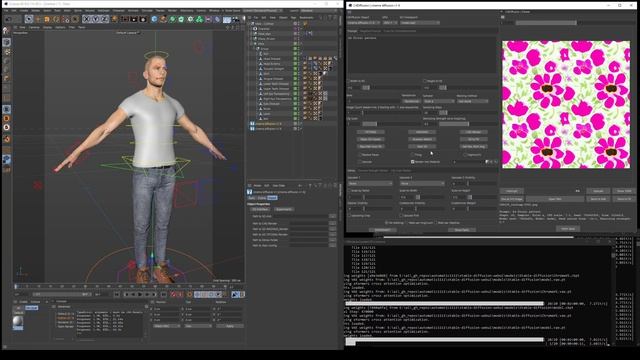Select the Live Selection tool

click(x=29, y=19)
